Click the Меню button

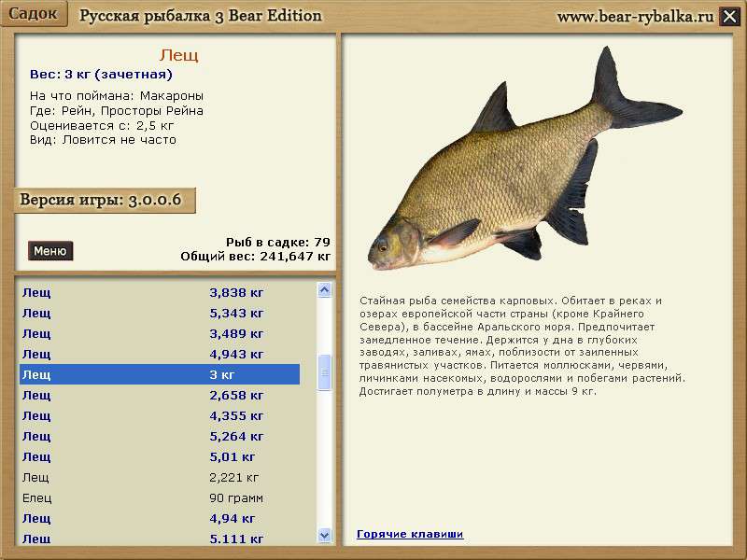point(50,251)
